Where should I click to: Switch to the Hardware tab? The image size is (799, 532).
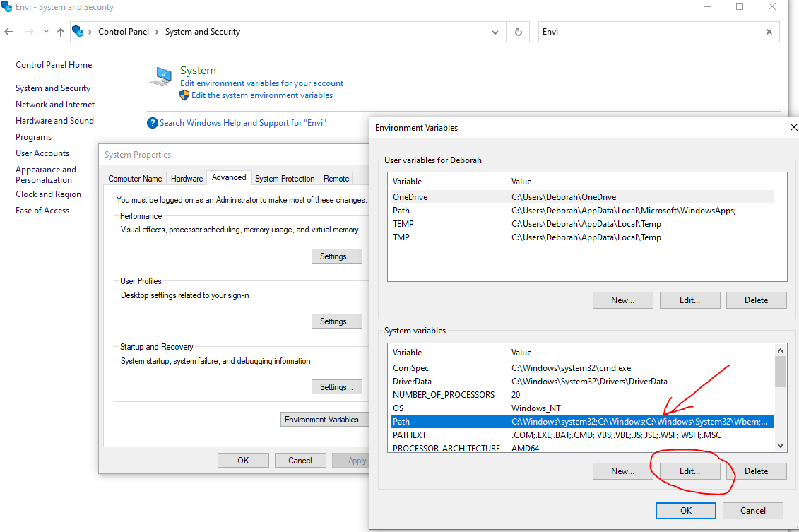[x=187, y=179]
